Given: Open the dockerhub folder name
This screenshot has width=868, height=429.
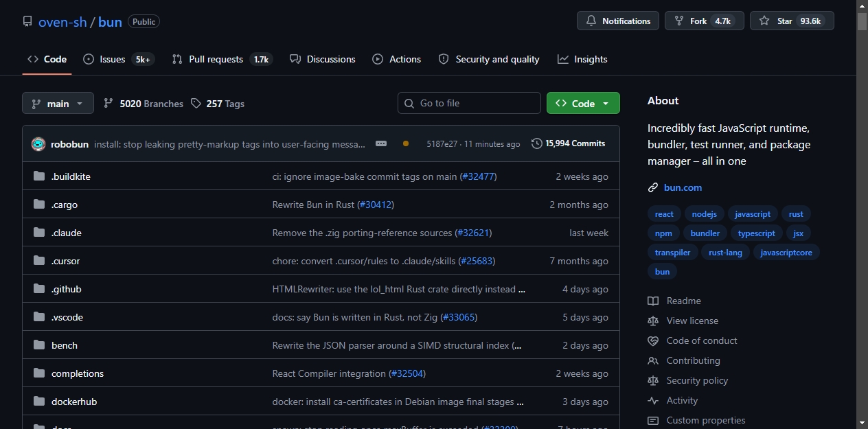Looking at the screenshot, I should click(x=74, y=402).
